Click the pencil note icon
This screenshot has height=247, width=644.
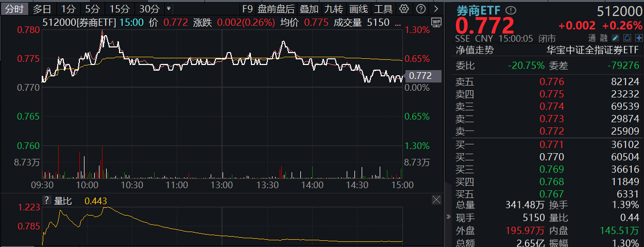click(615, 38)
